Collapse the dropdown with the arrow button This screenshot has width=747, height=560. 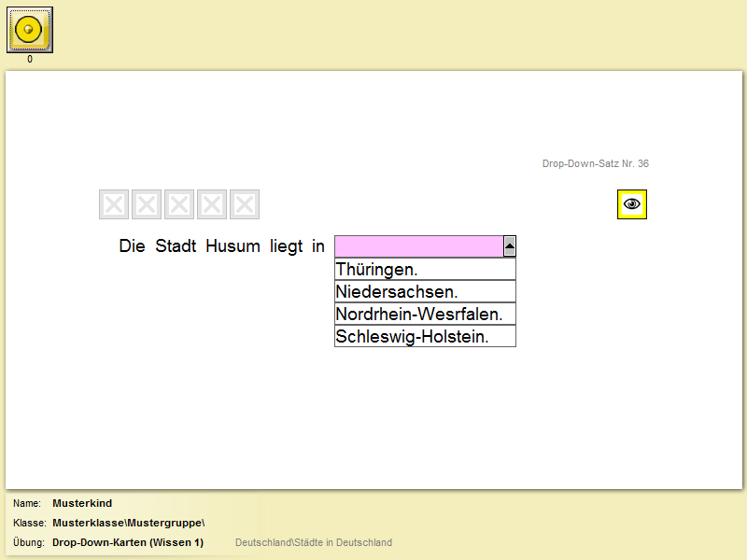click(509, 246)
